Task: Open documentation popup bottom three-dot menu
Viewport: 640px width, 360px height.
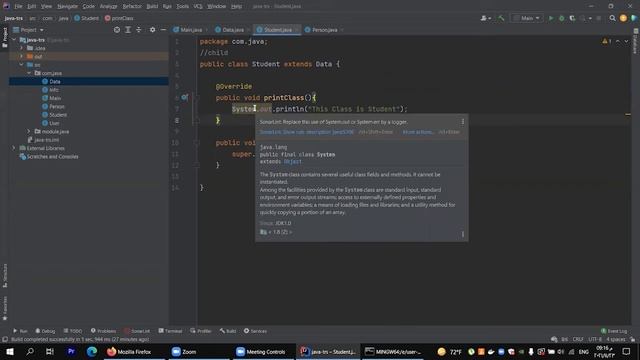Action: tap(462, 234)
